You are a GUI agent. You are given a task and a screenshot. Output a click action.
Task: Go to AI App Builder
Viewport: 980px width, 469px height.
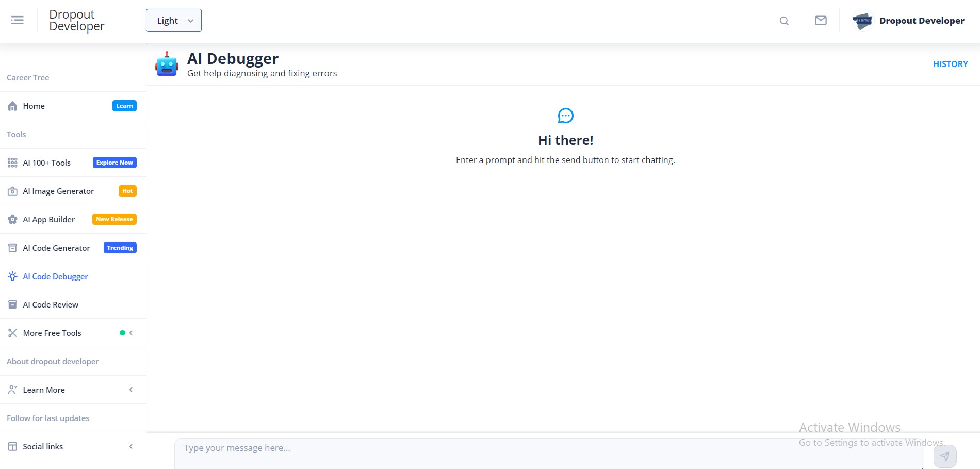point(49,220)
